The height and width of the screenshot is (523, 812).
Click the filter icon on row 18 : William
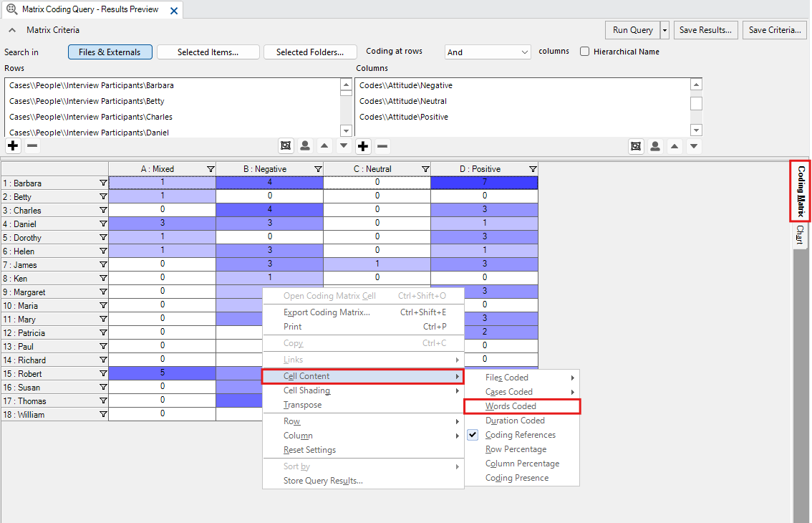[x=103, y=414]
